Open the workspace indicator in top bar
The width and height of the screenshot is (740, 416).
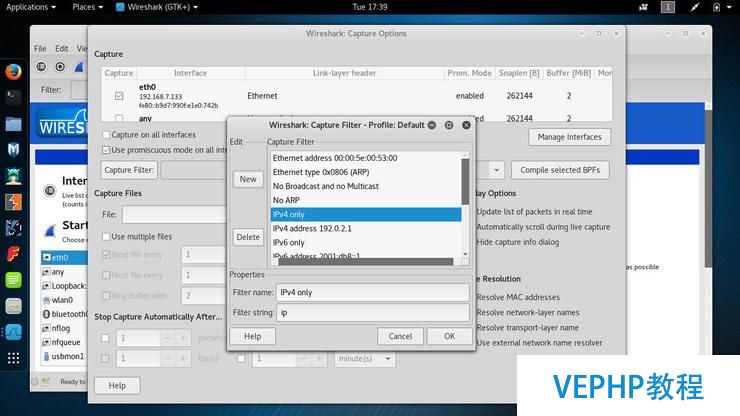pyautogui.click(x=668, y=7)
